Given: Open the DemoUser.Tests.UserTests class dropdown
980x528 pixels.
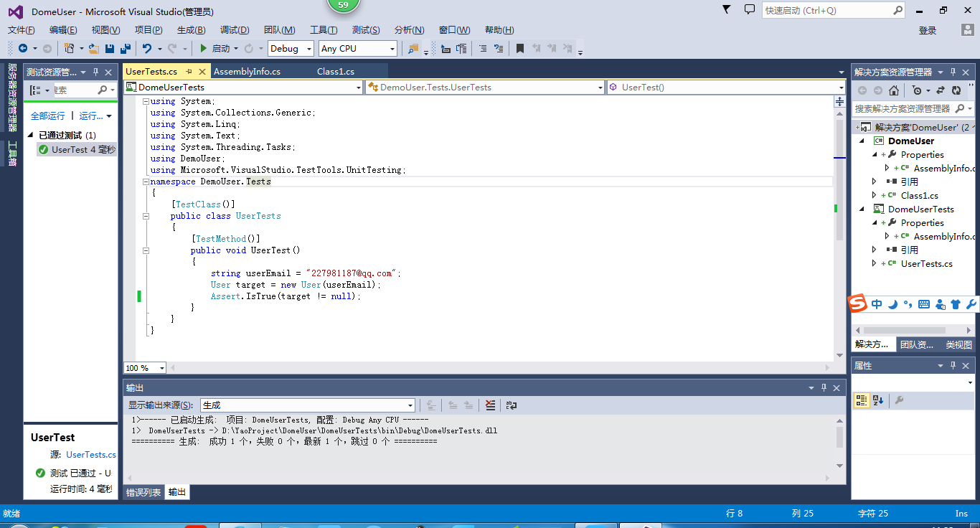Looking at the screenshot, I should [x=485, y=87].
